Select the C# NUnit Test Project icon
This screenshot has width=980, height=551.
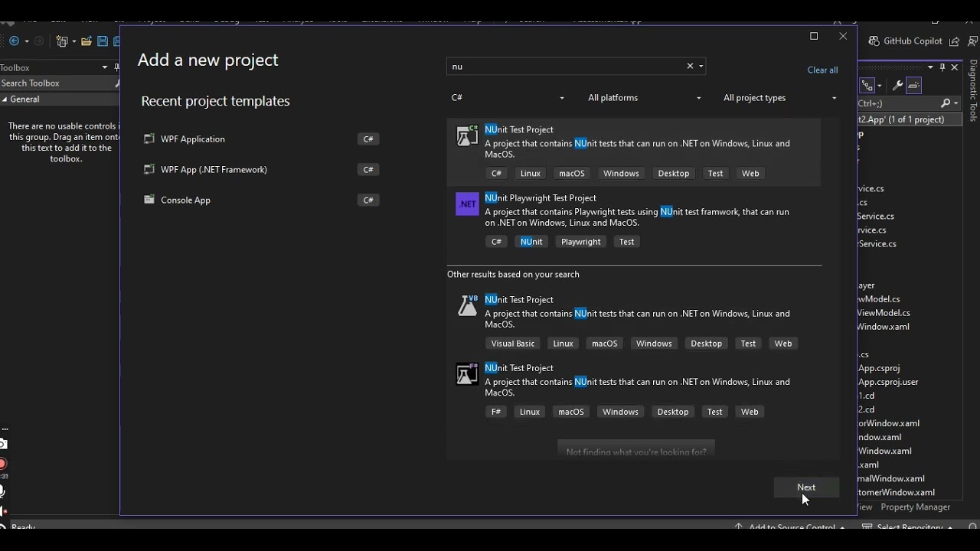[467, 136]
